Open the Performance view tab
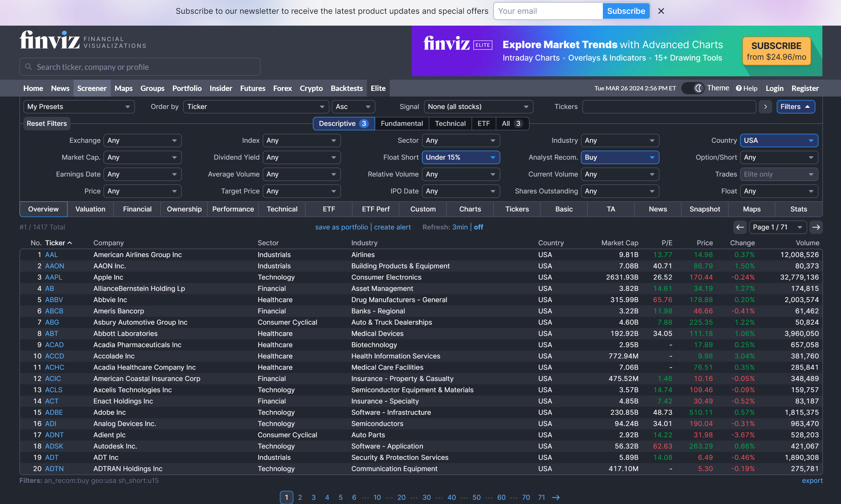The image size is (841, 504). tap(233, 209)
